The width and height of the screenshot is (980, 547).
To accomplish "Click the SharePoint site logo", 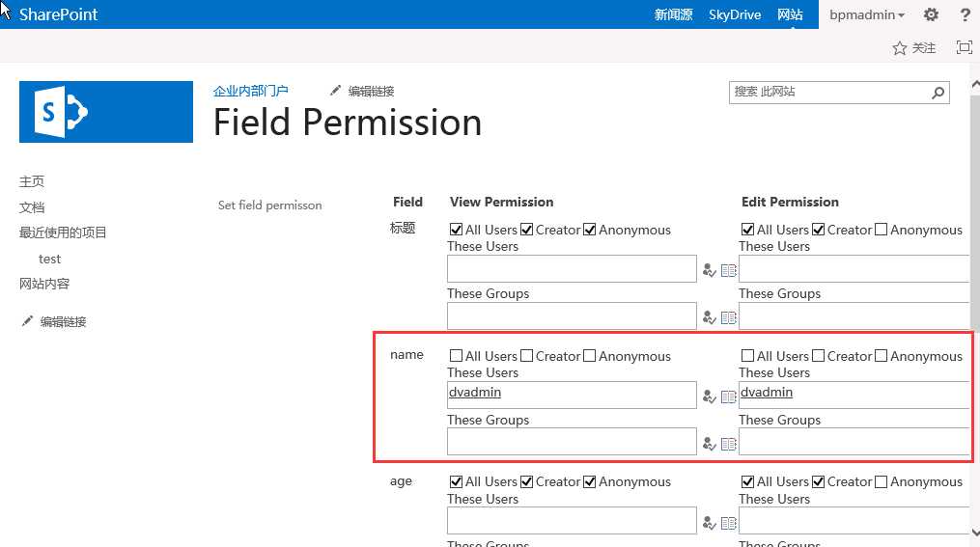I will tap(106, 112).
